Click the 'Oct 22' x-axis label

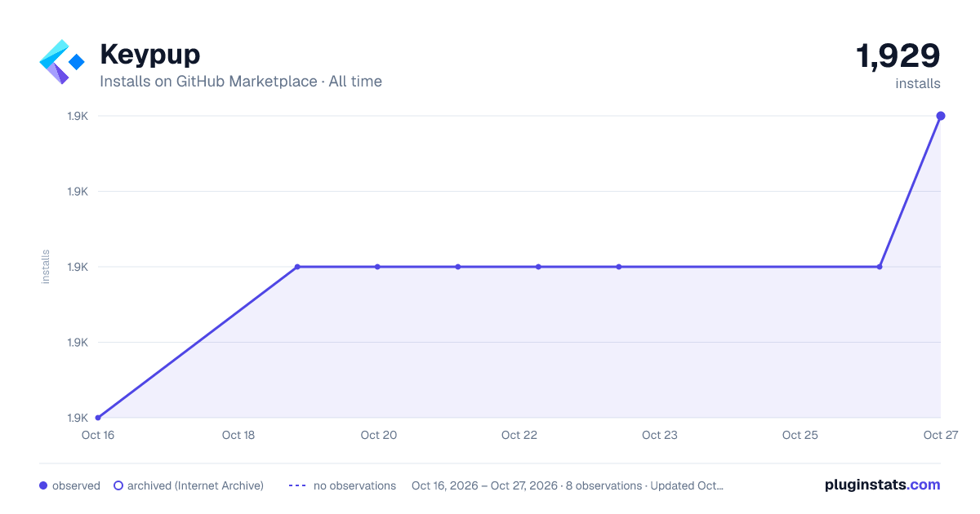(x=519, y=436)
